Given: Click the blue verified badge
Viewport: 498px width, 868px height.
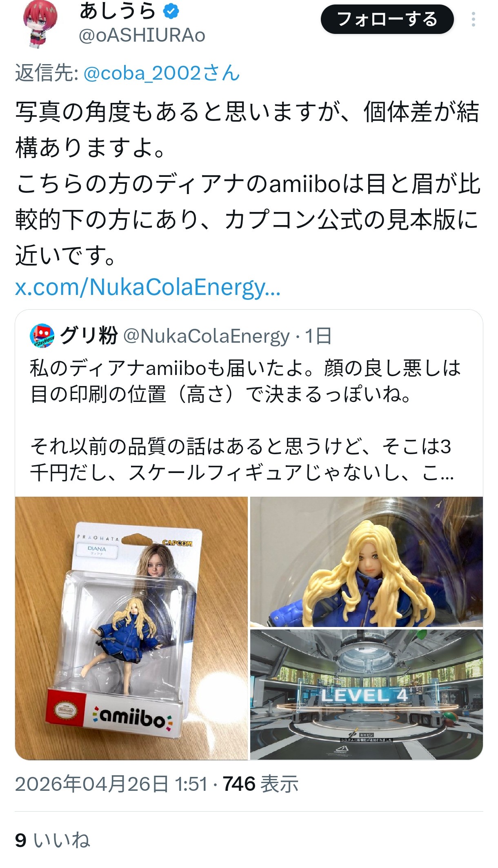Looking at the screenshot, I should coord(171,11).
